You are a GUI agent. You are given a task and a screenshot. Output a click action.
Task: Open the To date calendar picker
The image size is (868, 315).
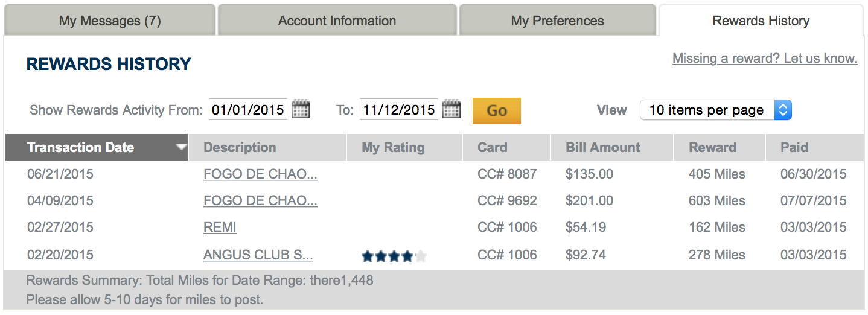[452, 109]
